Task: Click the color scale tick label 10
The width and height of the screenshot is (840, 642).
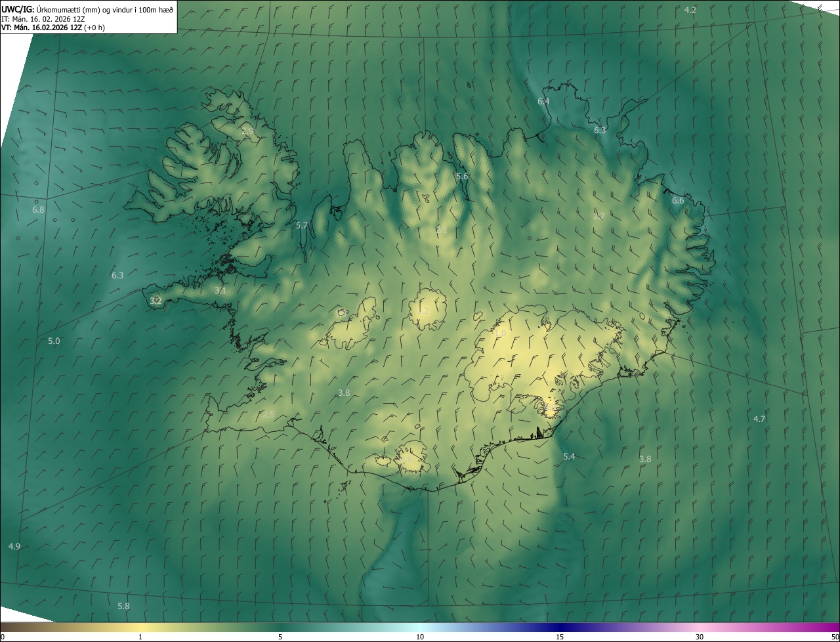Action: pos(420,637)
